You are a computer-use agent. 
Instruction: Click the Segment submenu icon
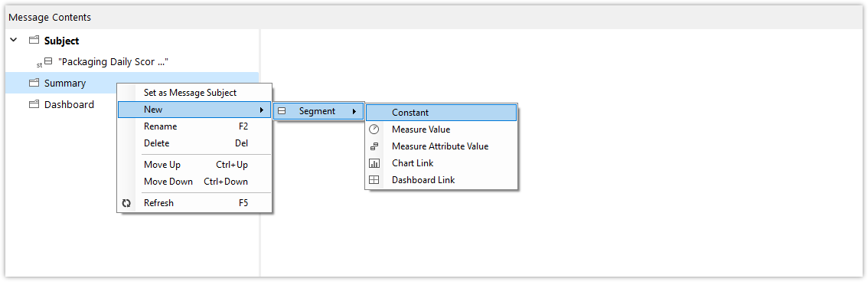[x=282, y=111]
